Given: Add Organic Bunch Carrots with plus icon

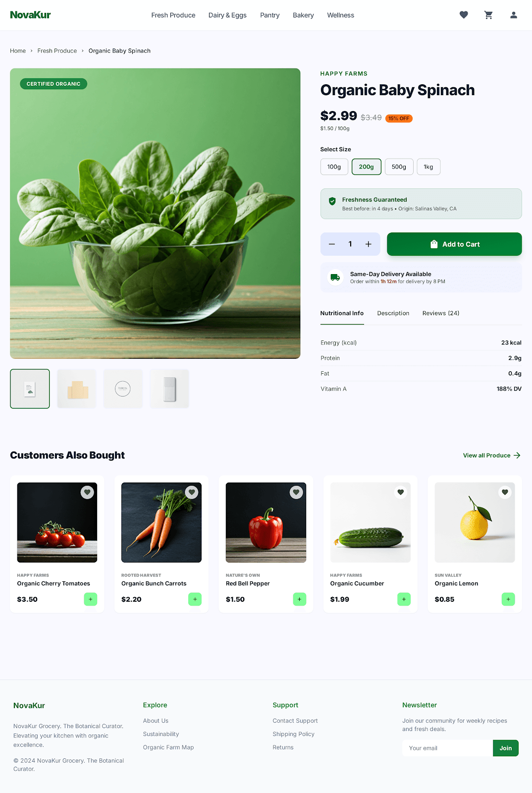Looking at the screenshot, I should click(x=195, y=599).
